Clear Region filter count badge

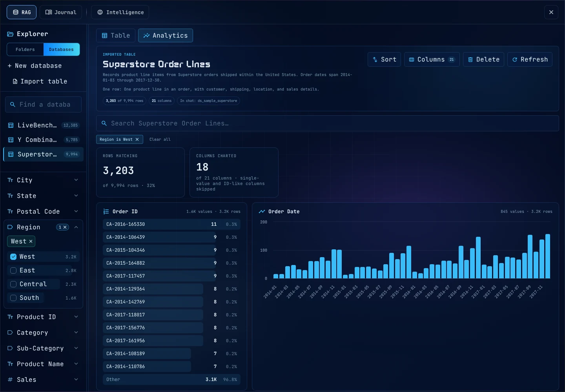tap(65, 227)
